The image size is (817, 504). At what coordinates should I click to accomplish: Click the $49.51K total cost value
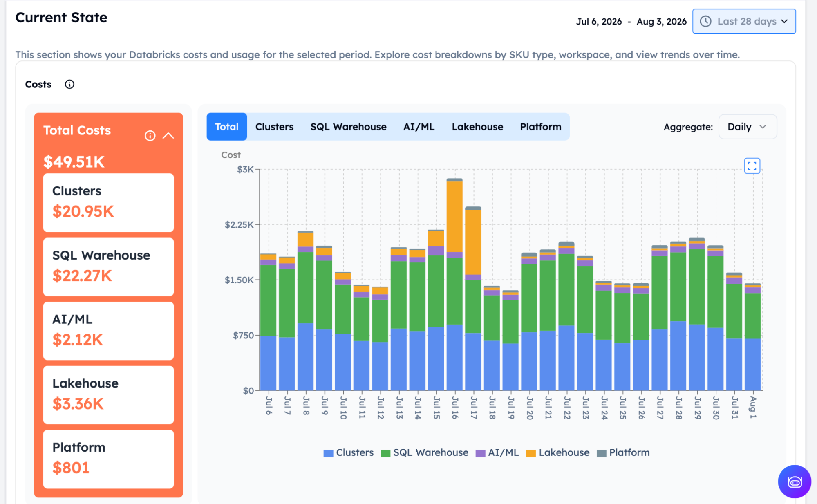[x=74, y=162]
